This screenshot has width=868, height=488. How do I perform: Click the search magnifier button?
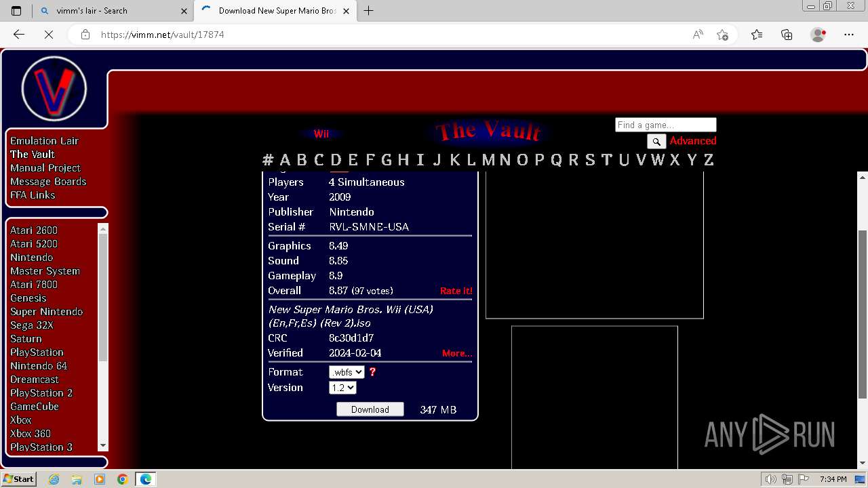tap(656, 141)
